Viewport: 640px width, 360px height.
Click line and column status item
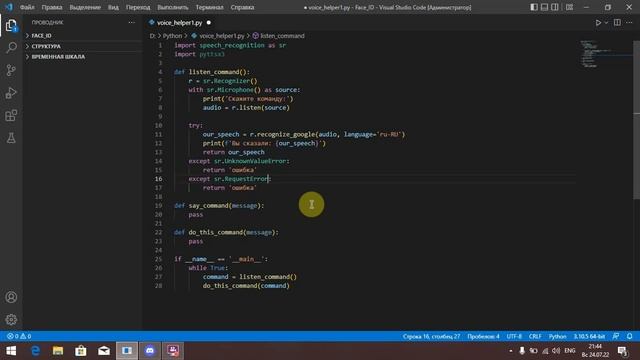[431, 336]
